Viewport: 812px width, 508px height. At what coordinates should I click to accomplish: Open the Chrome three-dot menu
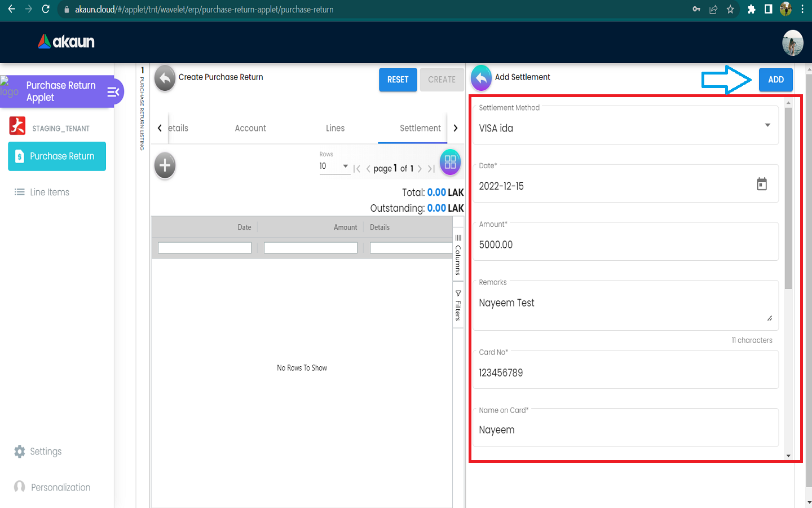pyautogui.click(x=802, y=9)
